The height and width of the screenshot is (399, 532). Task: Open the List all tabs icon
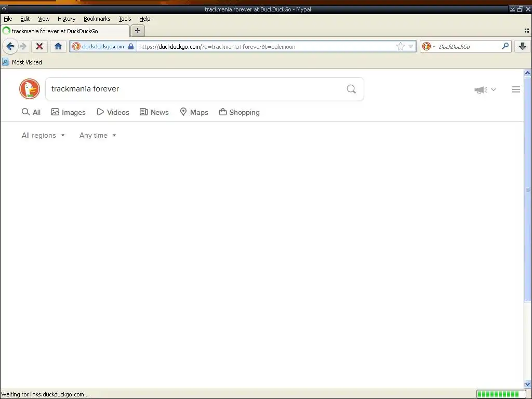(x=527, y=31)
